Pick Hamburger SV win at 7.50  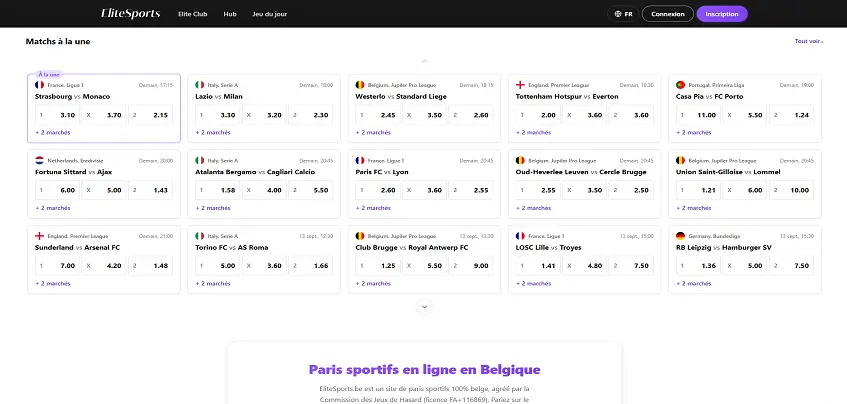(792, 266)
